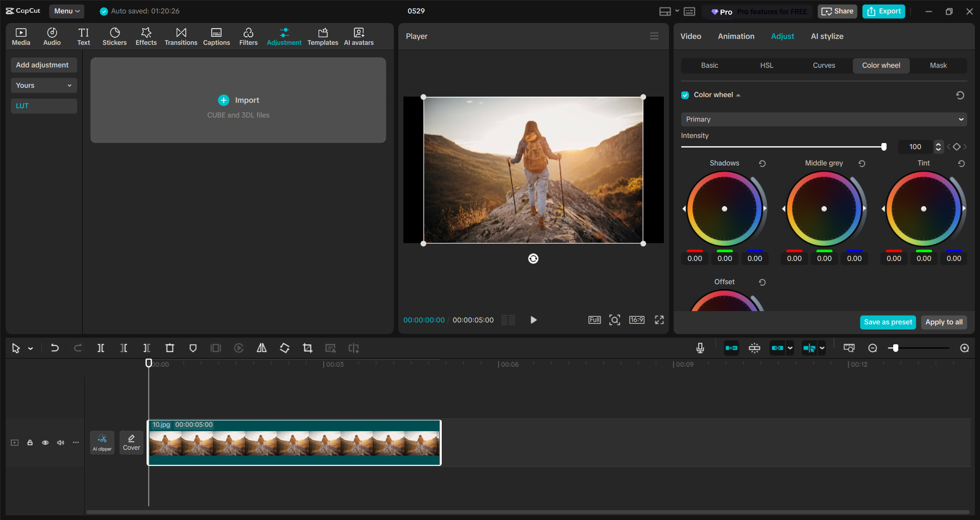The height and width of the screenshot is (520, 980).
Task: Open the Yours adjustments dropdown
Action: [x=43, y=85]
